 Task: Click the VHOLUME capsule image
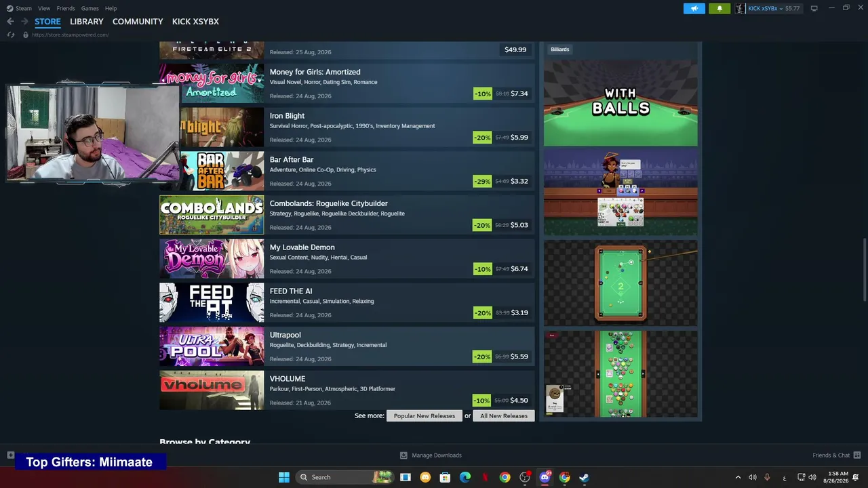click(x=212, y=390)
